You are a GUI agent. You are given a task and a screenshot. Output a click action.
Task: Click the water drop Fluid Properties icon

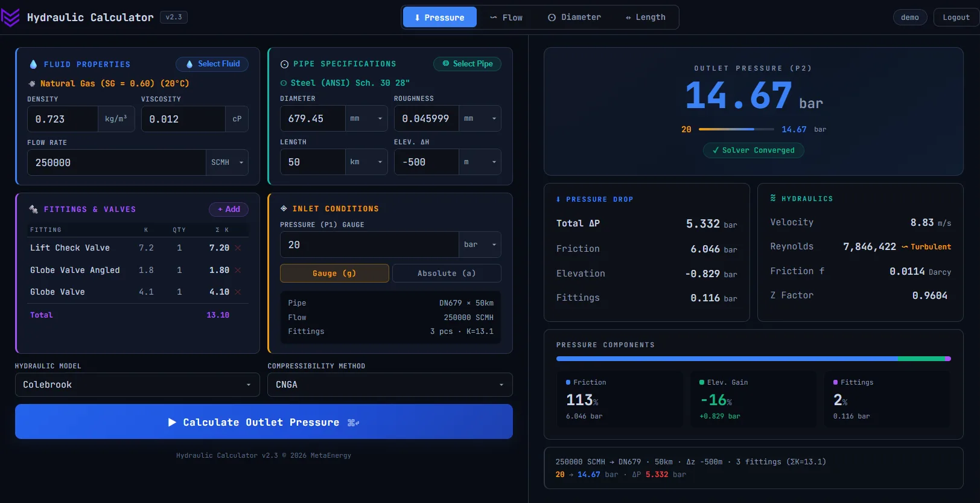click(x=33, y=64)
